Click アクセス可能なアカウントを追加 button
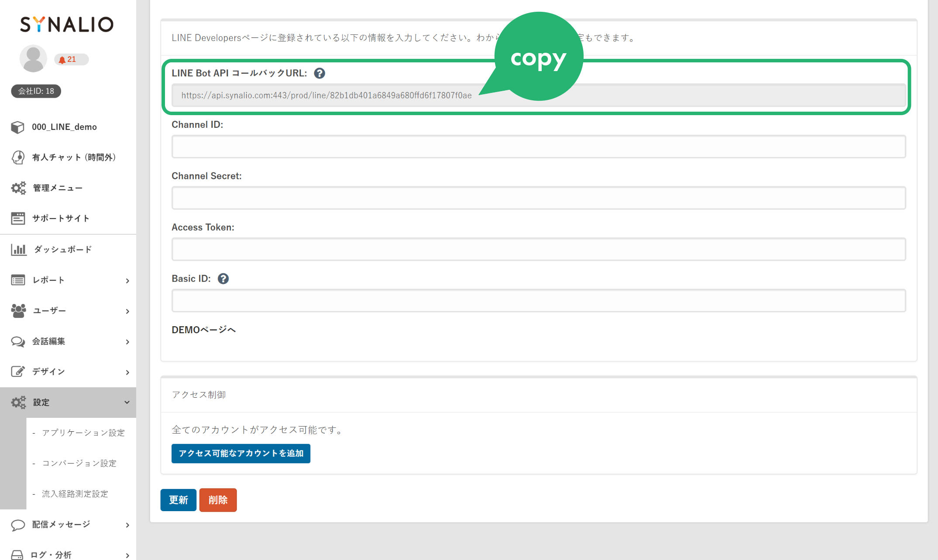The height and width of the screenshot is (560, 938). pyautogui.click(x=241, y=454)
